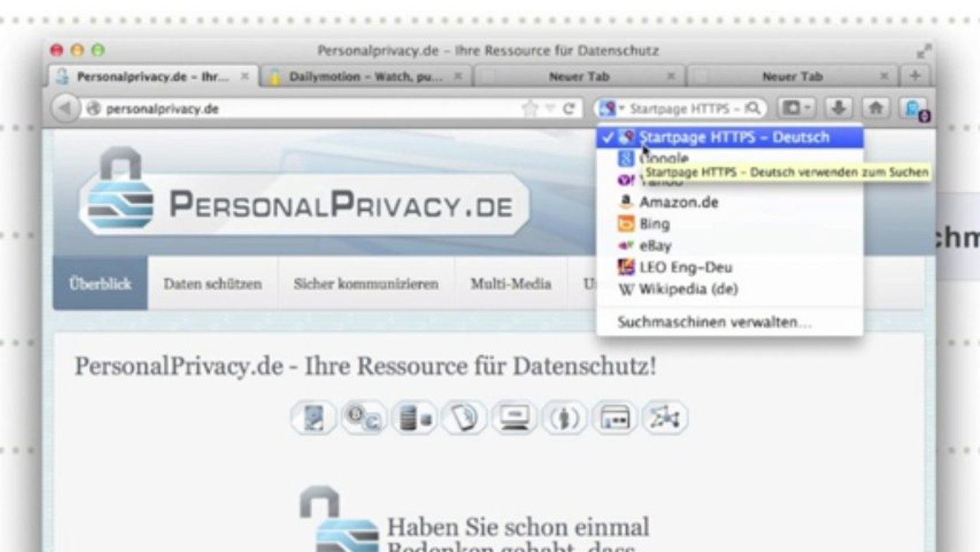Open bookmark star dropdown arrow
This screenshot has width=980, height=552.
coord(549,109)
